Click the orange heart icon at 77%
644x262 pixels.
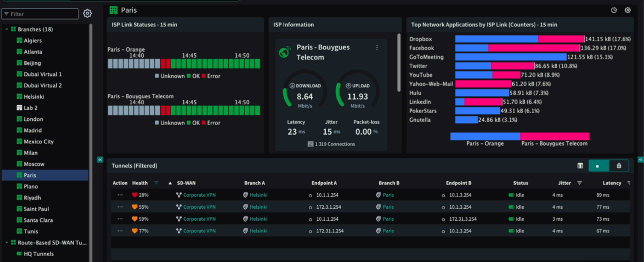click(x=134, y=231)
